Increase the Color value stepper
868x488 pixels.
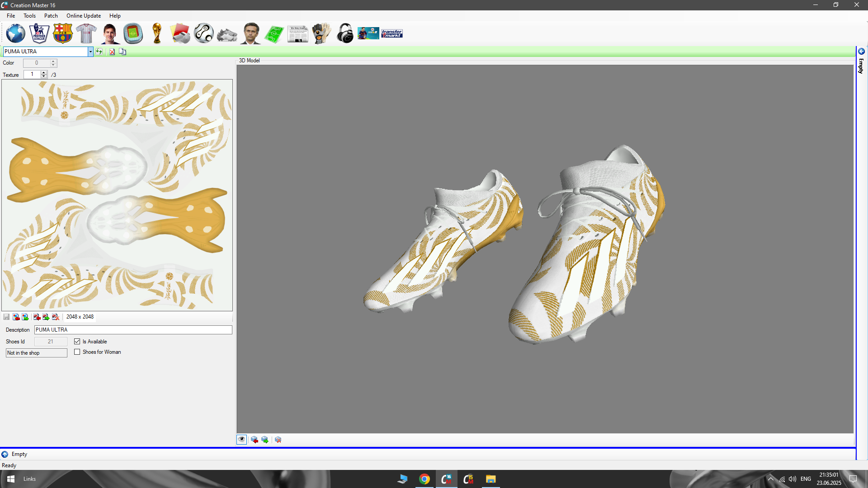[x=53, y=61]
